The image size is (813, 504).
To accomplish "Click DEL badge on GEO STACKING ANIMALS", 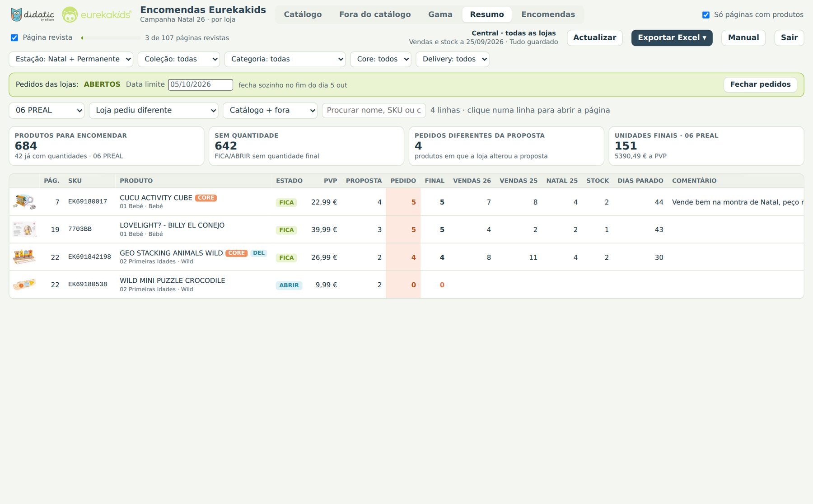I will pos(259,253).
